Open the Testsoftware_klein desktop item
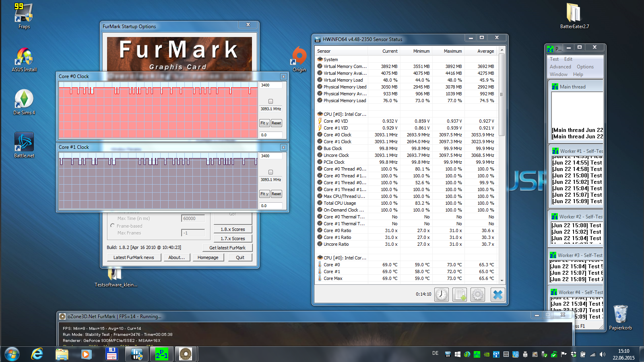 coord(116,278)
